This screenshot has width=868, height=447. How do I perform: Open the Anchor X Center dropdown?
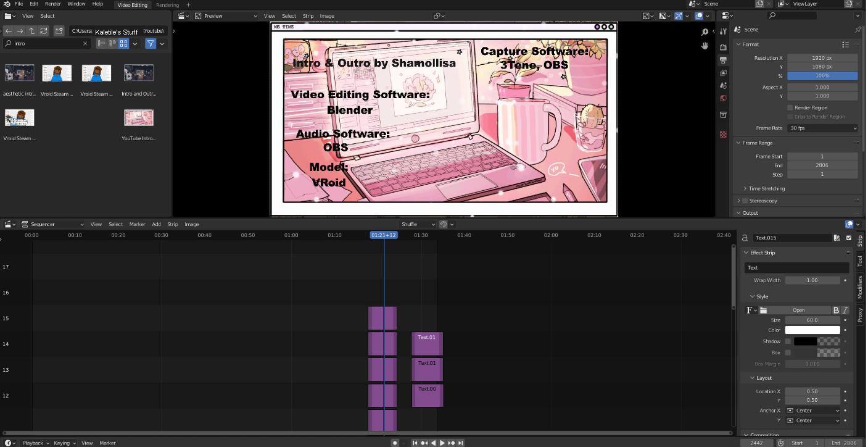814,411
